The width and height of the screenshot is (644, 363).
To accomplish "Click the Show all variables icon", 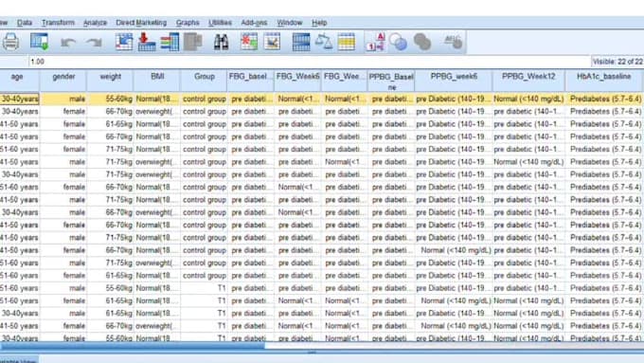I will tap(421, 42).
